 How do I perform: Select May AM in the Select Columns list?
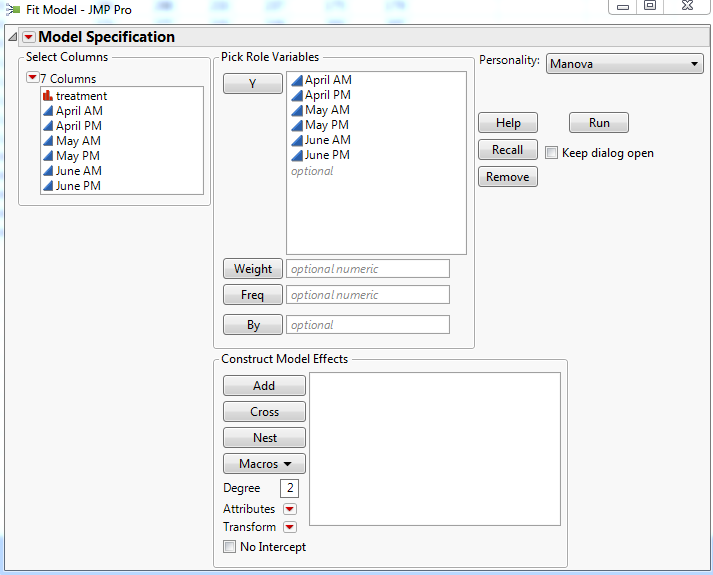click(x=78, y=141)
